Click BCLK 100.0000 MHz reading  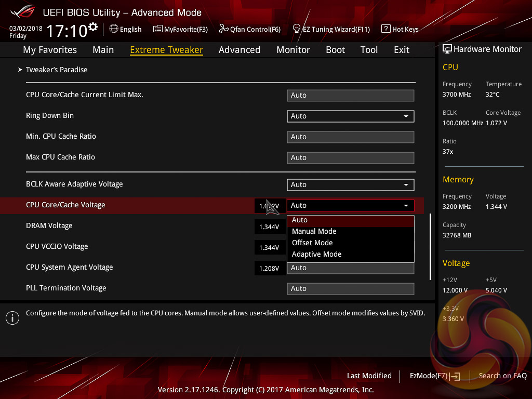click(x=463, y=123)
